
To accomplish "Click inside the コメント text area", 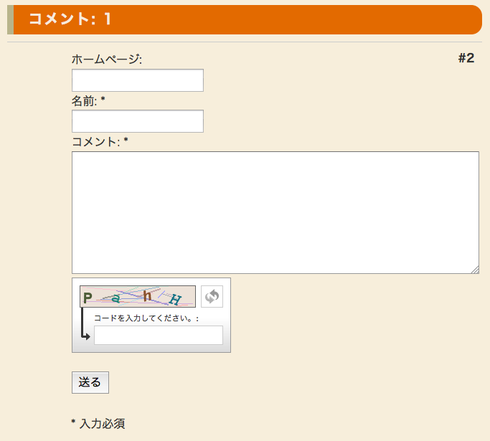I will 276,213.
